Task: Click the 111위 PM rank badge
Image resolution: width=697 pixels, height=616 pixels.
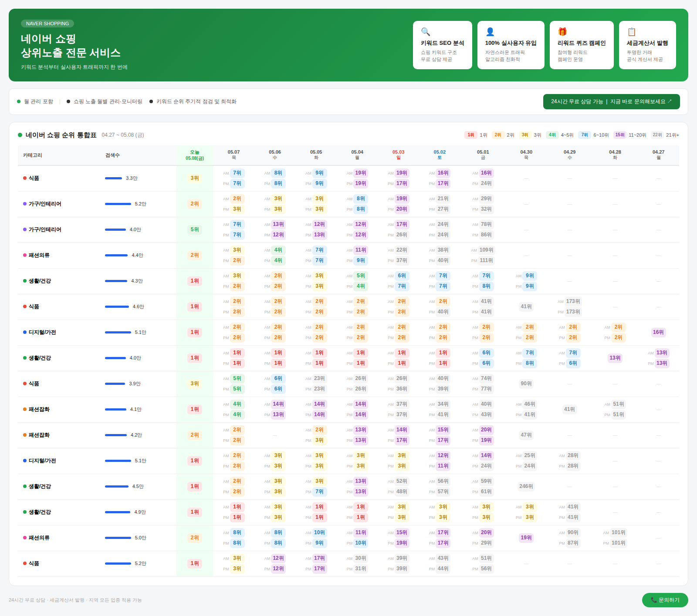Action: point(486,260)
